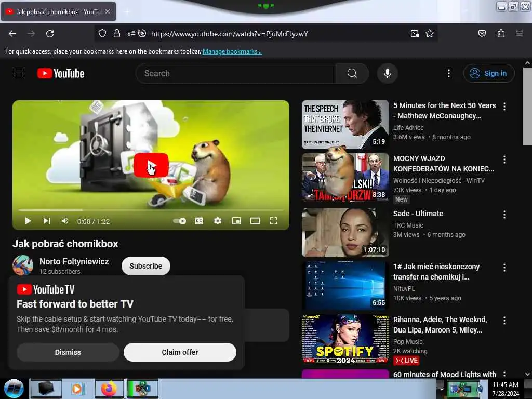Viewport: 532px width, 399px height.
Task: Switch to theater mode
Action: coord(255,221)
